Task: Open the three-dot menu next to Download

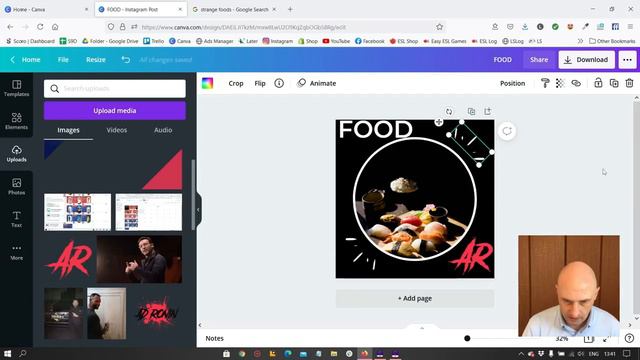Action: point(627,60)
